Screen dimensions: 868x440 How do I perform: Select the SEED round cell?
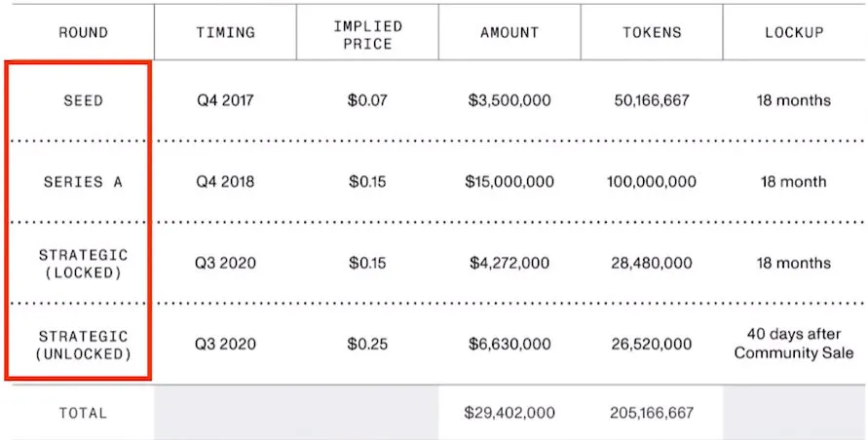click(x=82, y=100)
